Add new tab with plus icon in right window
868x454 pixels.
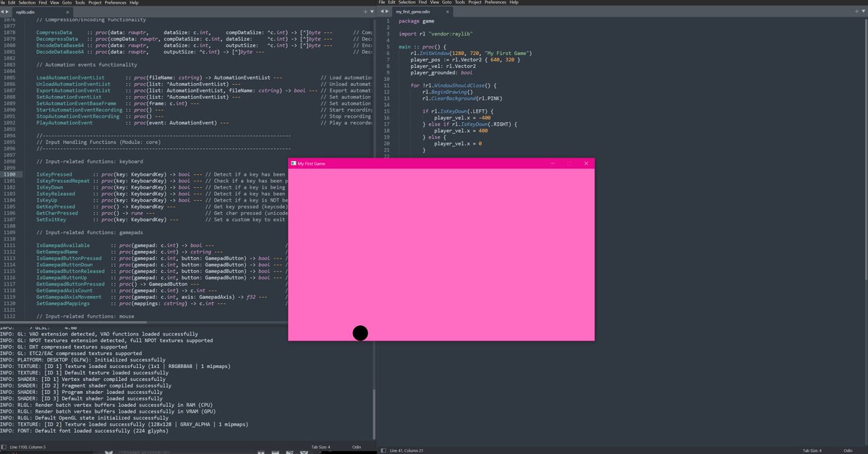tap(856, 12)
